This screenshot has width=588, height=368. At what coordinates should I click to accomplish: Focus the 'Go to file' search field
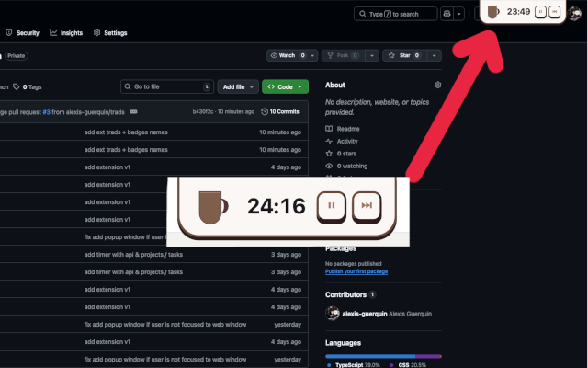(167, 86)
